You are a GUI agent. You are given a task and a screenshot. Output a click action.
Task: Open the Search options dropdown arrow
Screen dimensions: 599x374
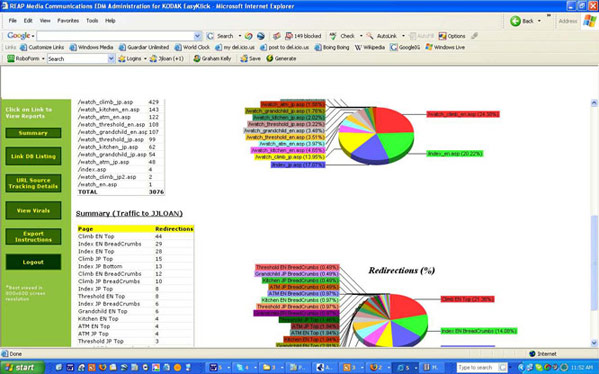coord(240,36)
